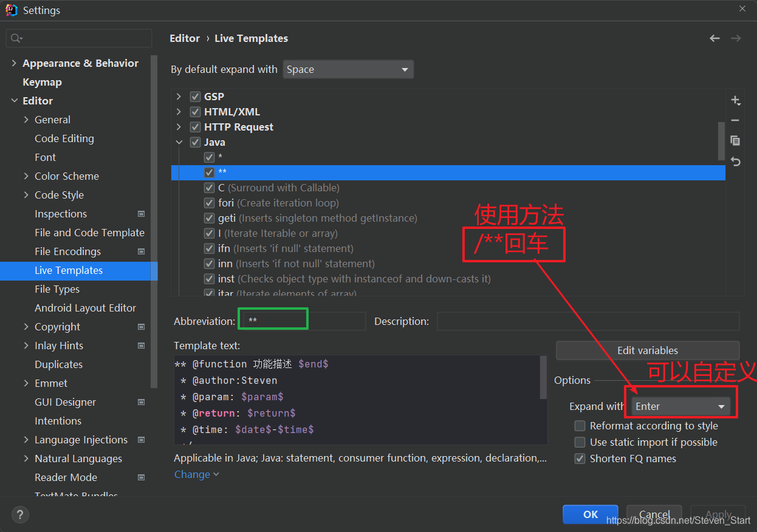Navigate back with left arrow icon
The height and width of the screenshot is (532, 757).
714,38
